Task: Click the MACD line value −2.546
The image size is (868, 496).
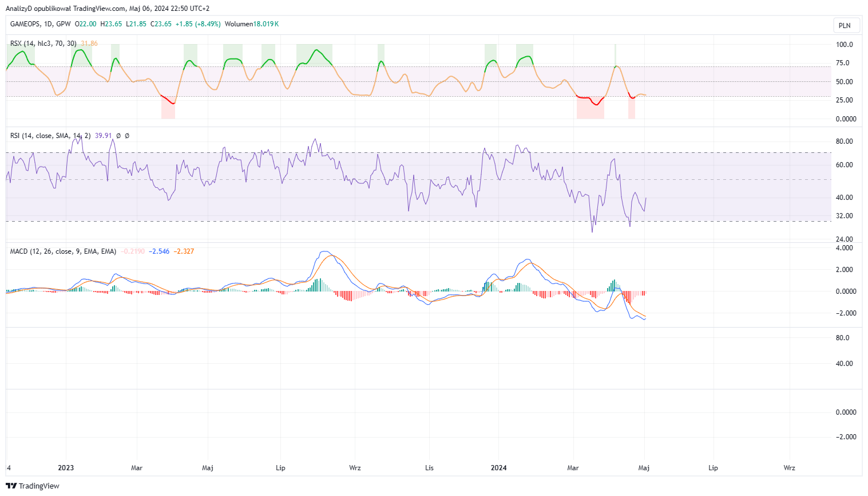Action: [x=160, y=251]
